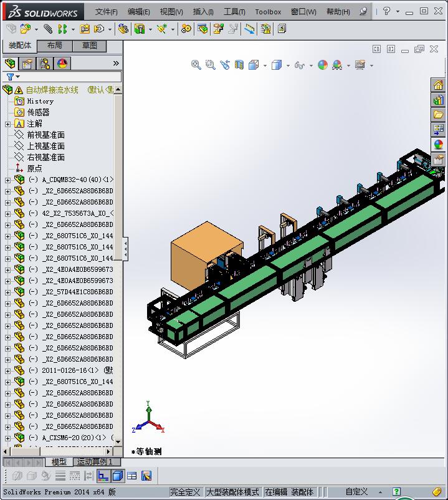Expand the A_CDQMB32-40 component node
This screenshot has height=500, width=448.
(8, 180)
